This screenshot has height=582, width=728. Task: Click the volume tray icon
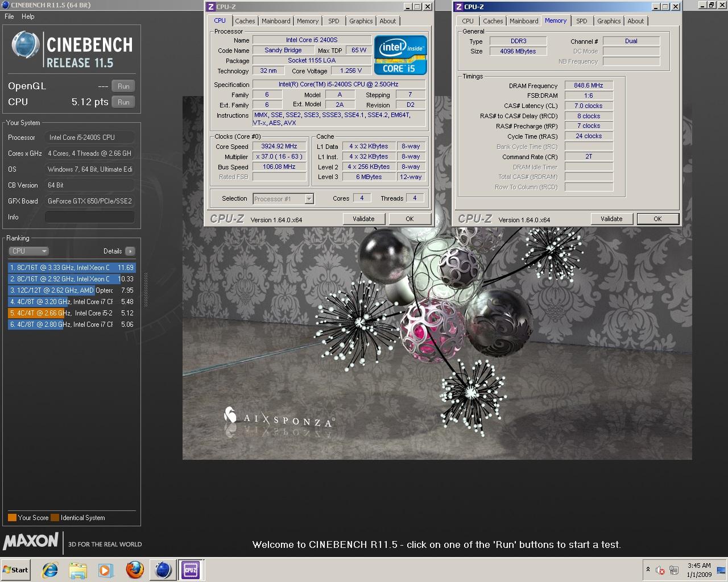(x=660, y=570)
